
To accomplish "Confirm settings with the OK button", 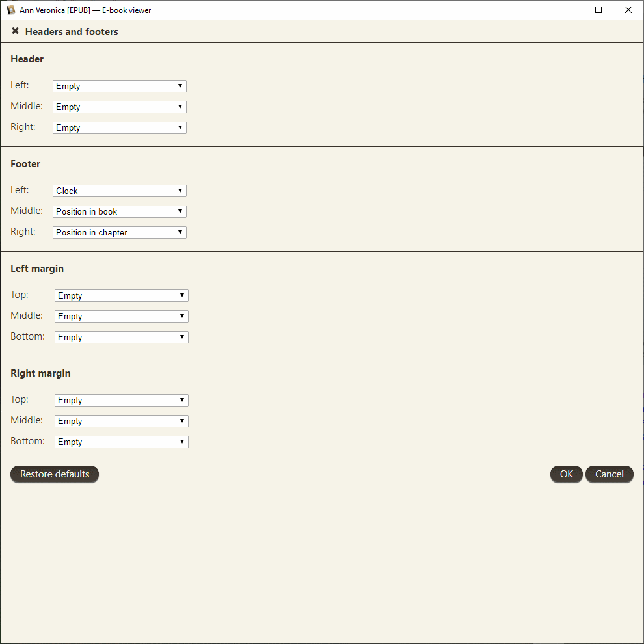I will point(567,474).
